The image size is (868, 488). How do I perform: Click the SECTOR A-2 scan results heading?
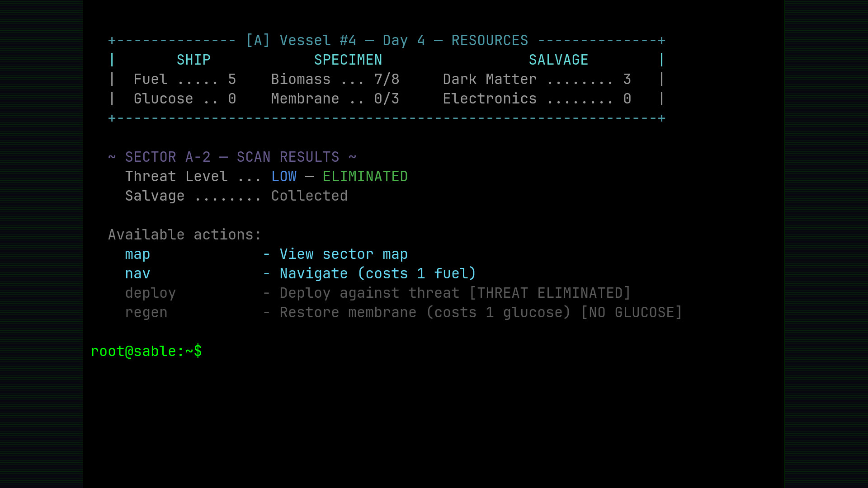pyautogui.click(x=232, y=157)
